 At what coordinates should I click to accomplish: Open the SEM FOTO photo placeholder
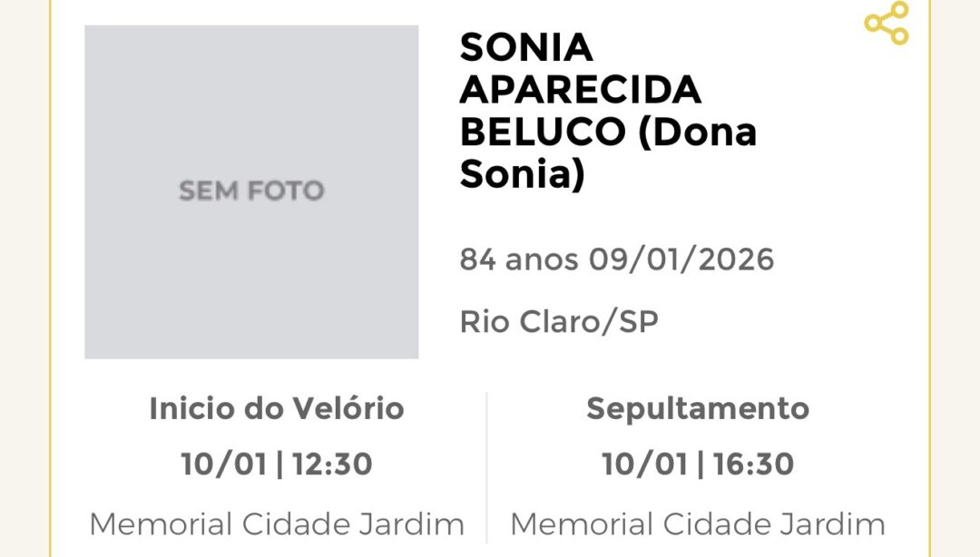[x=251, y=191]
